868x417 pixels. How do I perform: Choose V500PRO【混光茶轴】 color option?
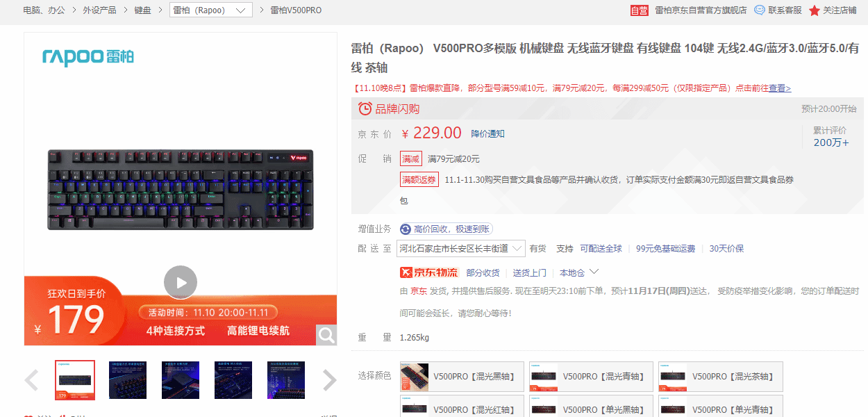(x=721, y=377)
